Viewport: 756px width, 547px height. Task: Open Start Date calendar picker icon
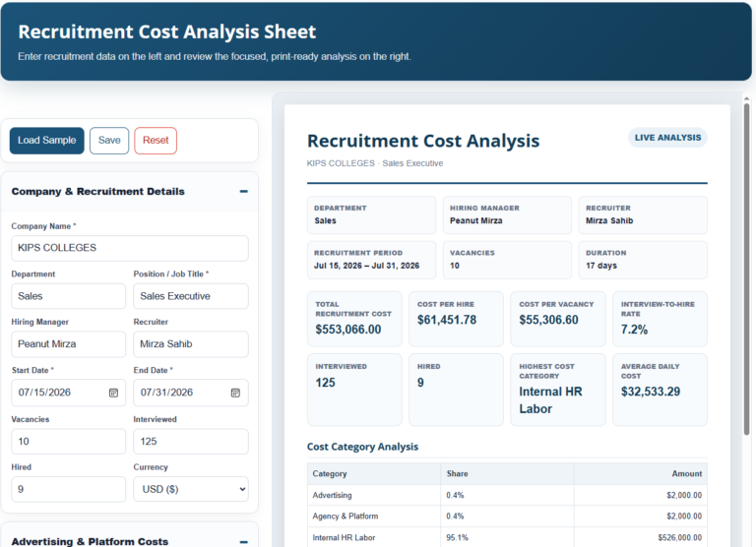113,393
